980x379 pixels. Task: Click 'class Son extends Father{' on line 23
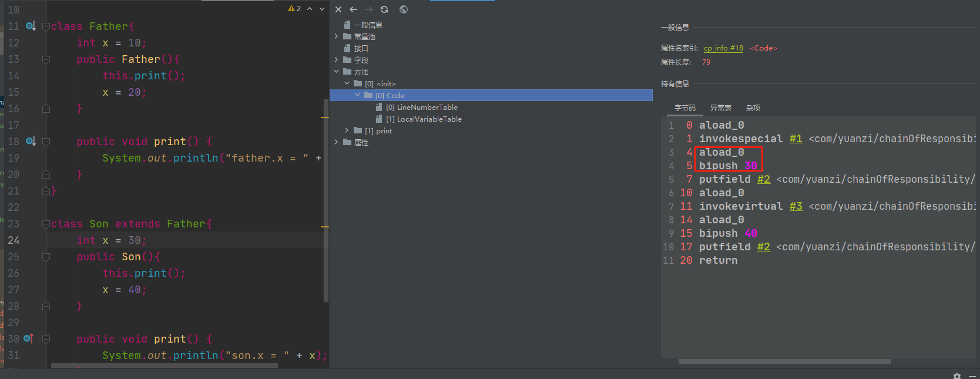pyautogui.click(x=131, y=224)
